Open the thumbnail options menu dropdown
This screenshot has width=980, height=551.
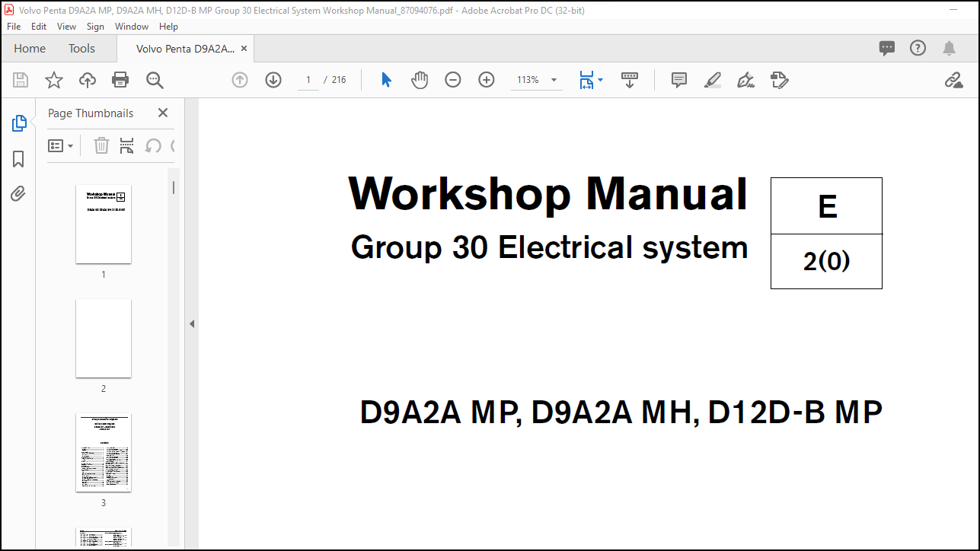pyautogui.click(x=61, y=145)
